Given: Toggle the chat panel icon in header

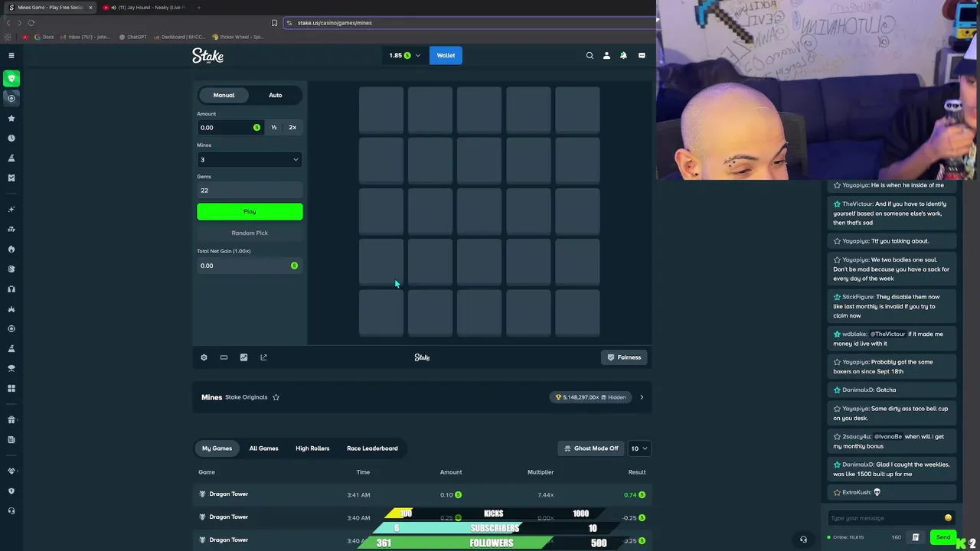Looking at the screenshot, I should (x=642, y=55).
